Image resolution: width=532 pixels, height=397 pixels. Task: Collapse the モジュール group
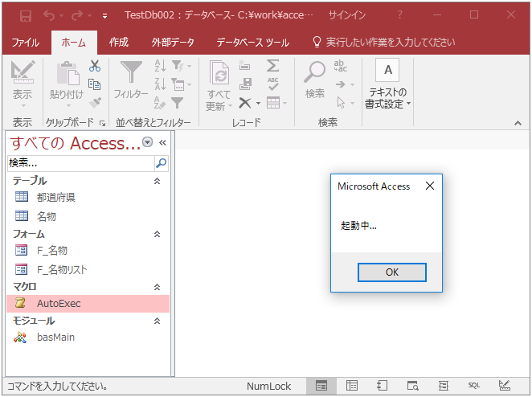157,321
